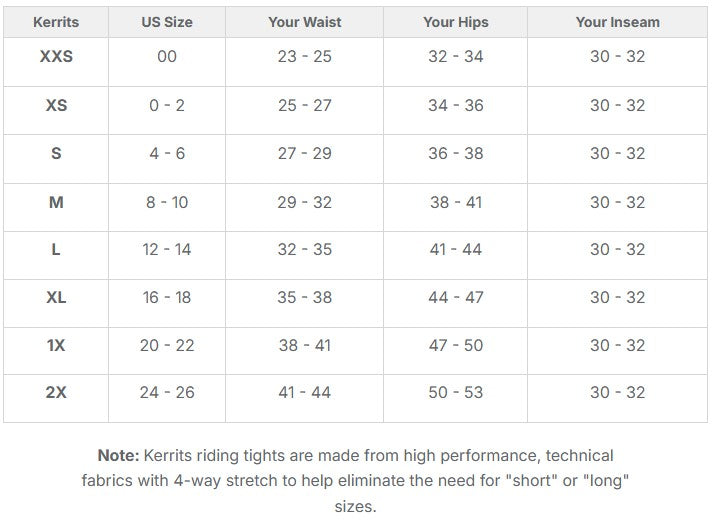The height and width of the screenshot is (525, 718).
Task: Click the Kerrits column header
Action: pyautogui.click(x=56, y=22)
